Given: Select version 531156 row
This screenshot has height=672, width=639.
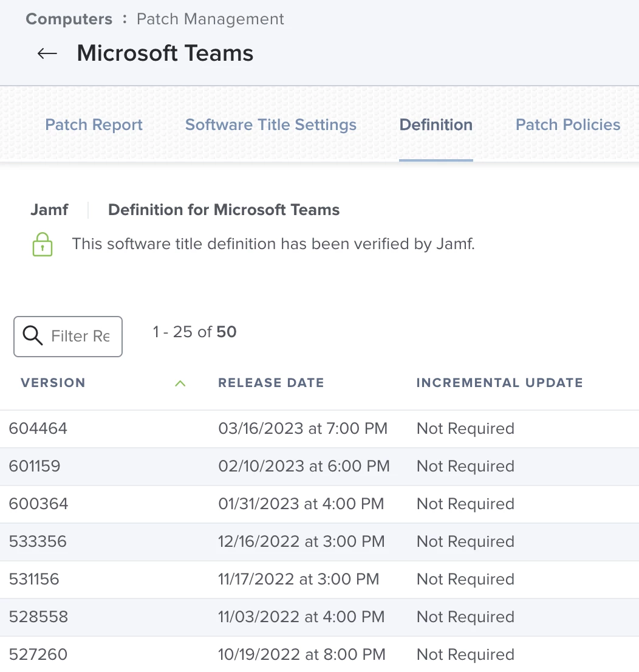Looking at the screenshot, I should 319,580.
